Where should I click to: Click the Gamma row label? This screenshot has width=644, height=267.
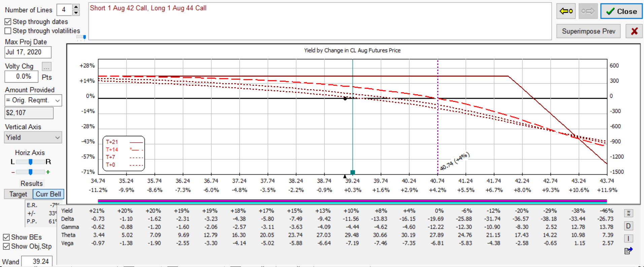pyautogui.click(x=70, y=227)
